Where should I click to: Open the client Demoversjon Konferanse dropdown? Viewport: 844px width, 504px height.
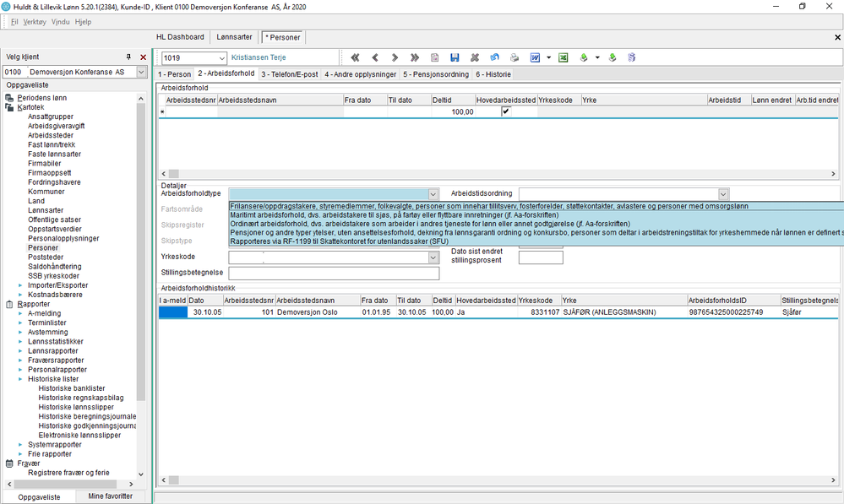click(x=142, y=72)
